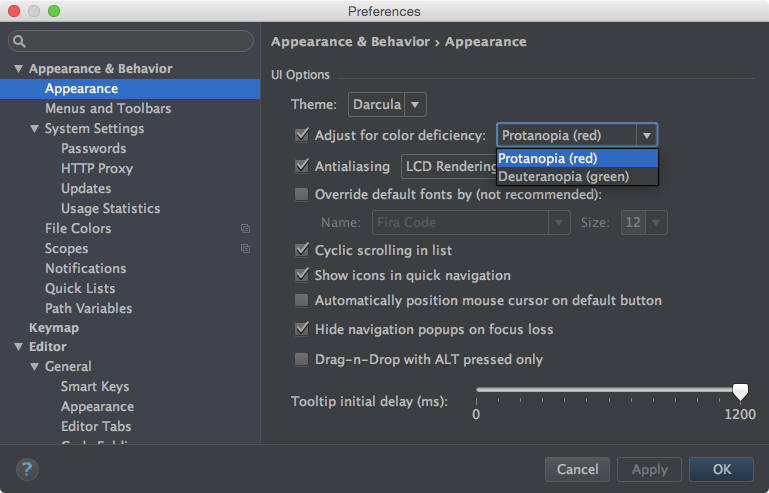Click into the preferences search field
This screenshot has height=493, width=769.
(138, 42)
